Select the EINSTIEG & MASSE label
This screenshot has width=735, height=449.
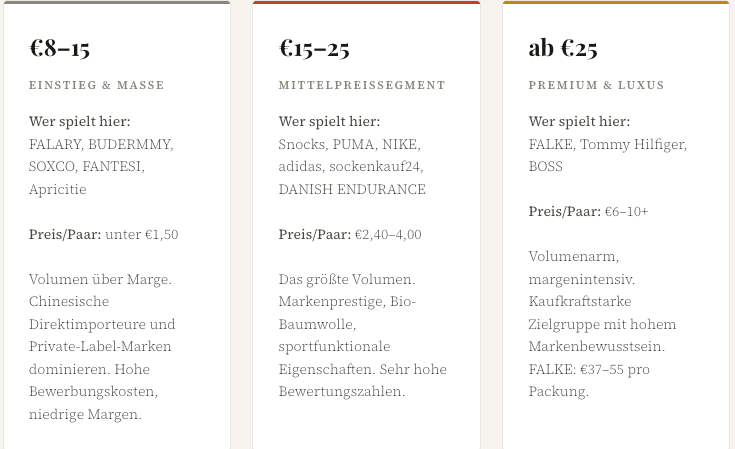tap(97, 85)
